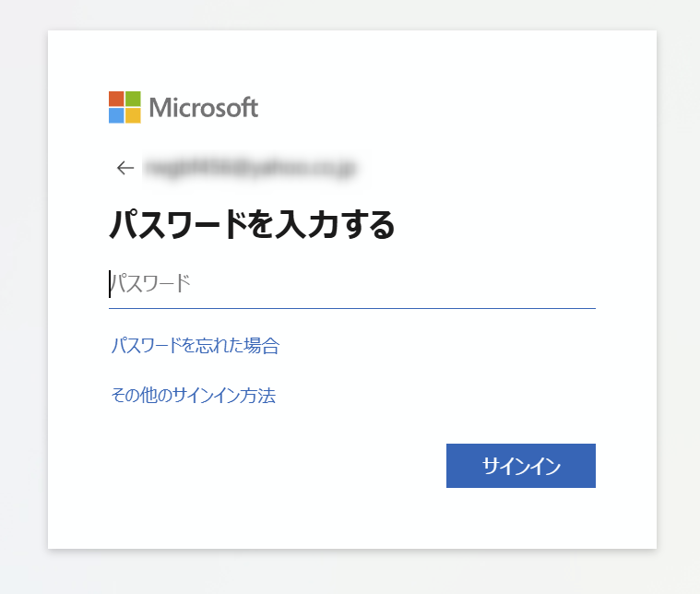Screen dimensions: 700x594
Task: Submit the password with サインイン
Action: coord(520,466)
